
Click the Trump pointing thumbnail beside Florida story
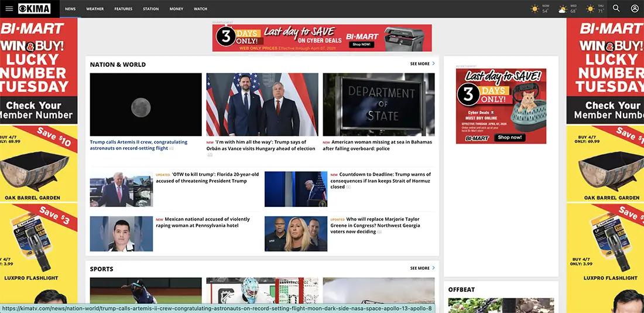(x=121, y=189)
